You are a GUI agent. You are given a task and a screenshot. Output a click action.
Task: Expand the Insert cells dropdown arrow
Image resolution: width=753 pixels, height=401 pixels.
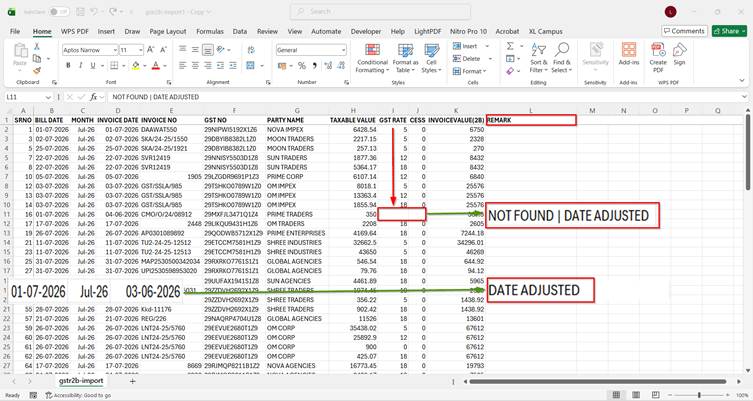[x=487, y=46]
